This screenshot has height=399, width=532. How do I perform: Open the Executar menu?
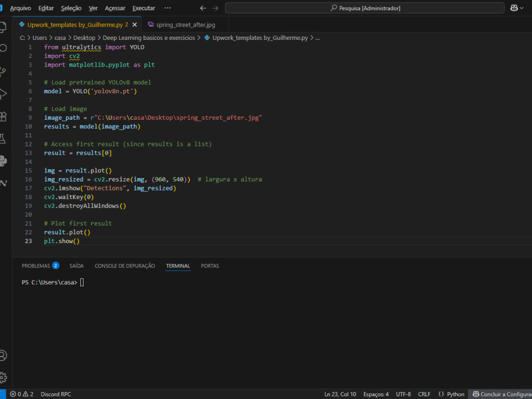[x=144, y=8]
